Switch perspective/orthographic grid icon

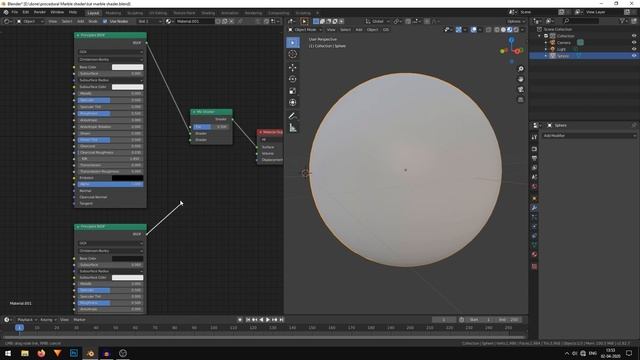(x=521, y=100)
